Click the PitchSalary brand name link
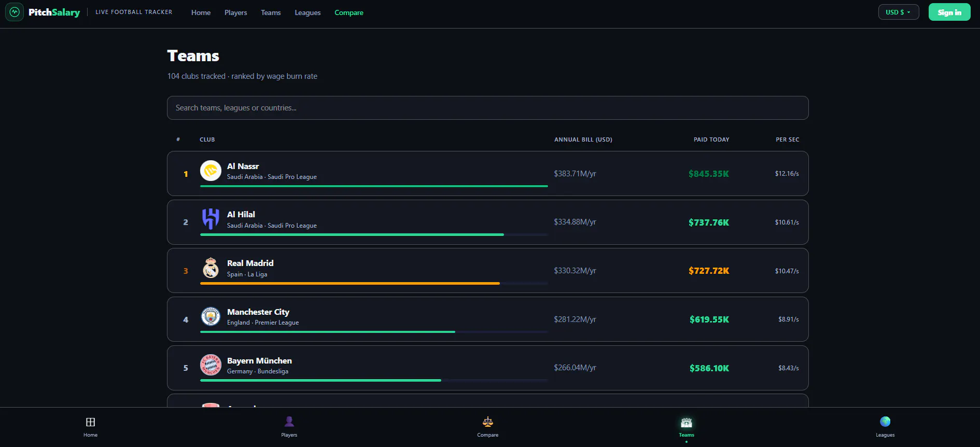This screenshot has height=447, width=980. tap(54, 12)
